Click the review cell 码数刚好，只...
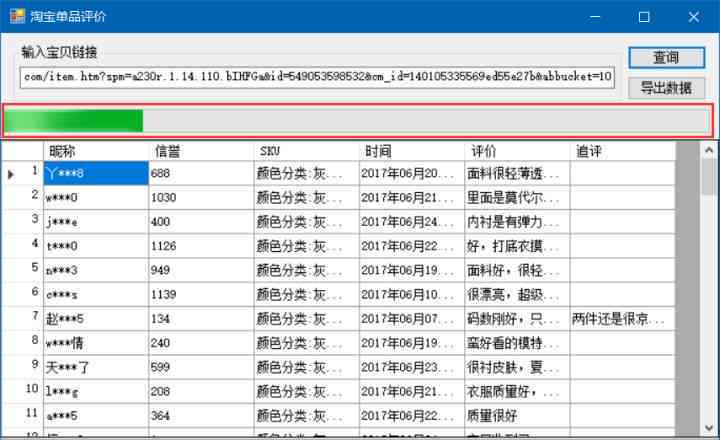 click(517, 319)
